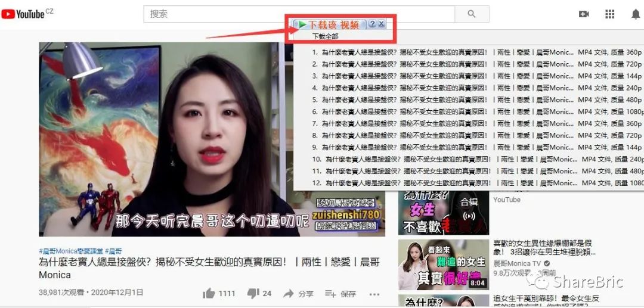Viewport: 644px width, 308px height.
Task: Select entry 6, MP4 quality 1080p
Action: pos(477,112)
